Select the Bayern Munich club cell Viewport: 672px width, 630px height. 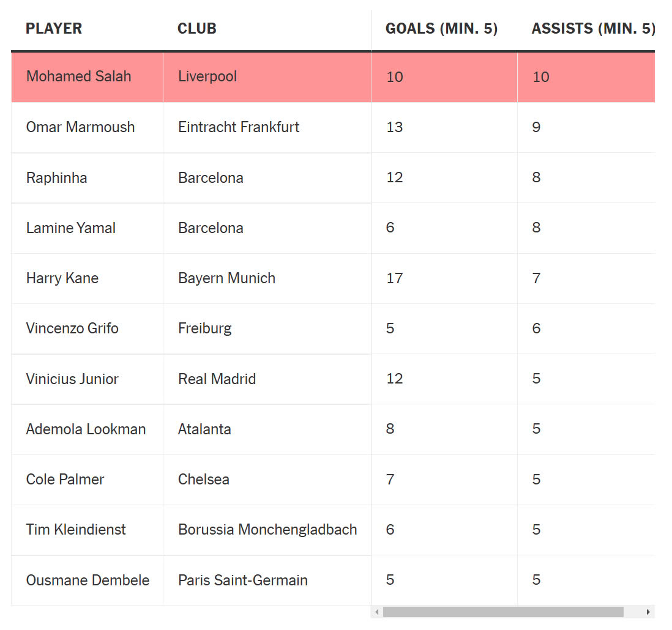point(226,278)
